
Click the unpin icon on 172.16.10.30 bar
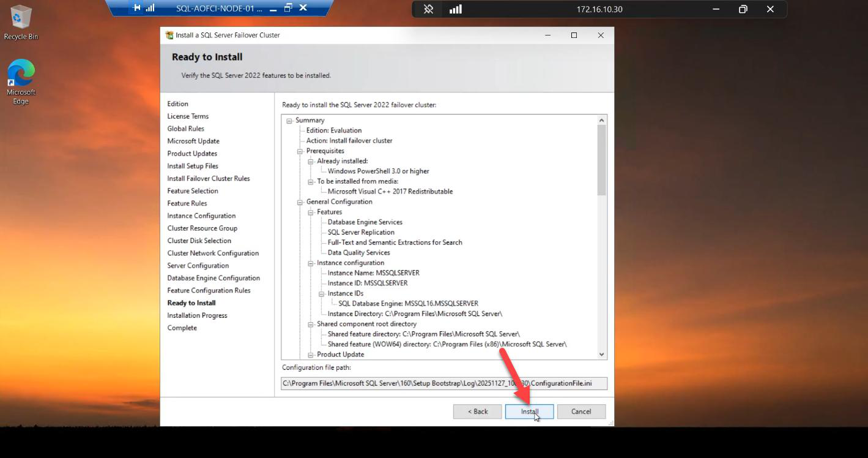429,9
